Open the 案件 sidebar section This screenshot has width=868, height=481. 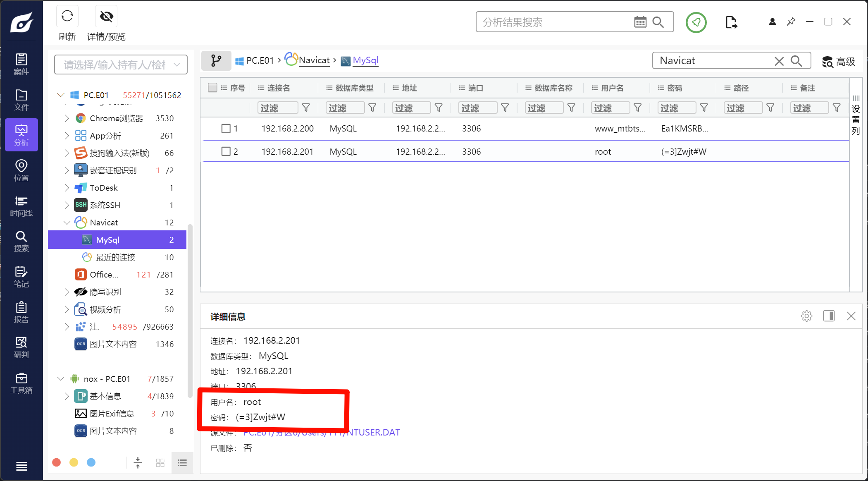(21, 64)
